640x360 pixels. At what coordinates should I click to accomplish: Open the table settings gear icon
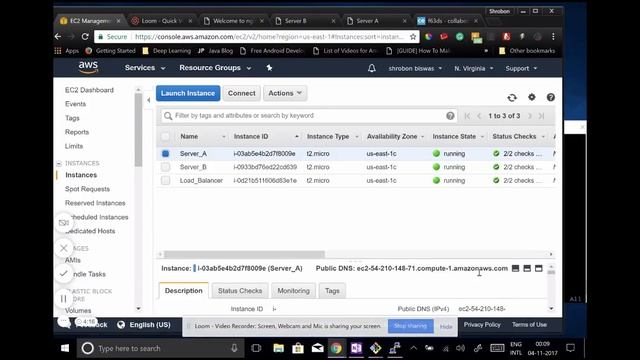pos(531,97)
